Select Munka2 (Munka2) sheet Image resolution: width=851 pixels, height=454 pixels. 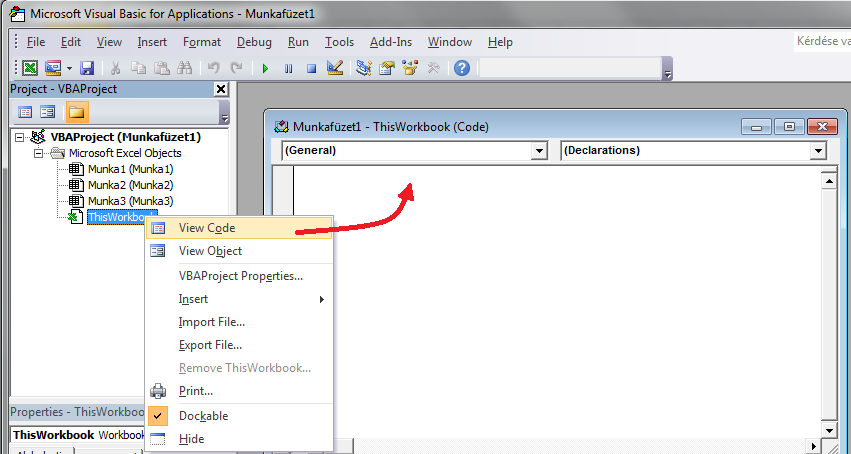(130, 184)
